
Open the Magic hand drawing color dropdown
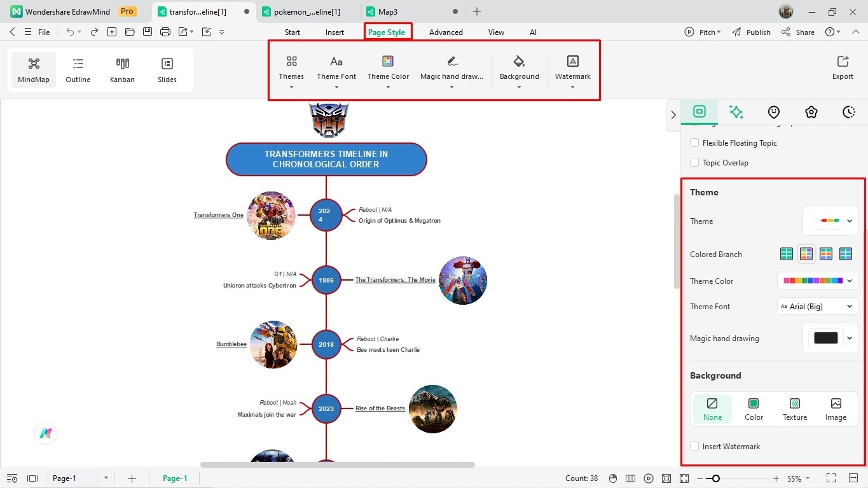tap(830, 338)
